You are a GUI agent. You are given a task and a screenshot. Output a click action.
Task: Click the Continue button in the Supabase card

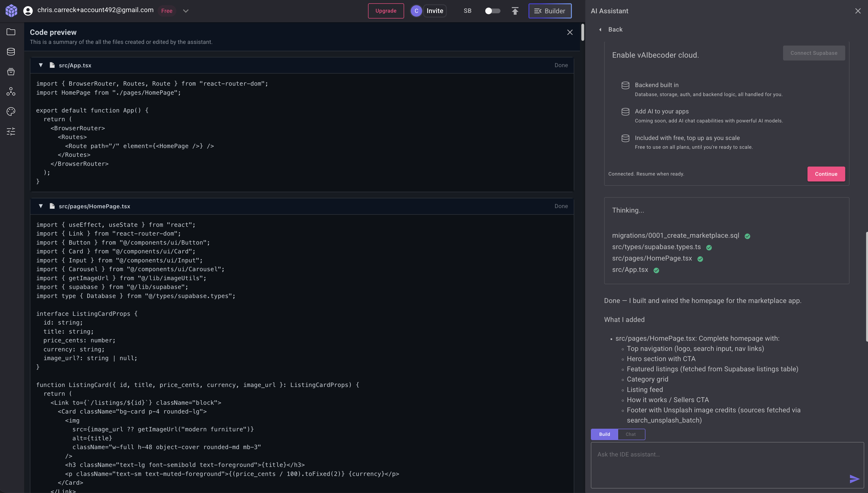[826, 174]
